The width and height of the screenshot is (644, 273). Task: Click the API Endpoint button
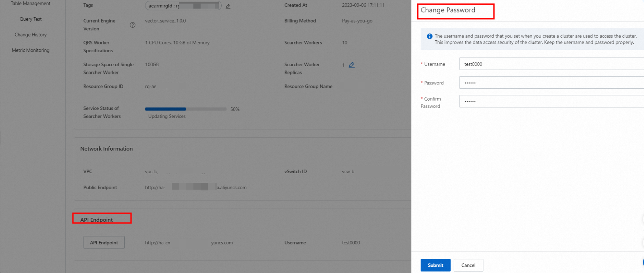[x=104, y=242]
